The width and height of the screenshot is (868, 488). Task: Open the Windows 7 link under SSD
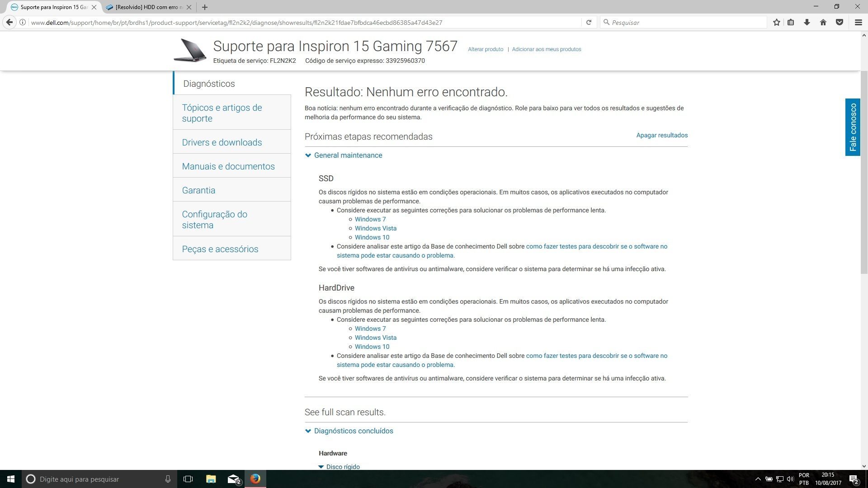pos(370,219)
